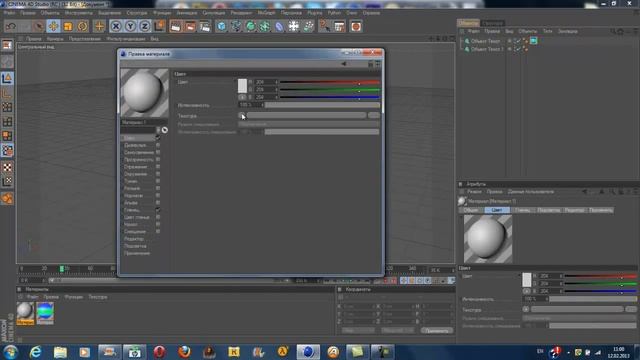Switch to Редактор tab in Attributes

click(574, 210)
